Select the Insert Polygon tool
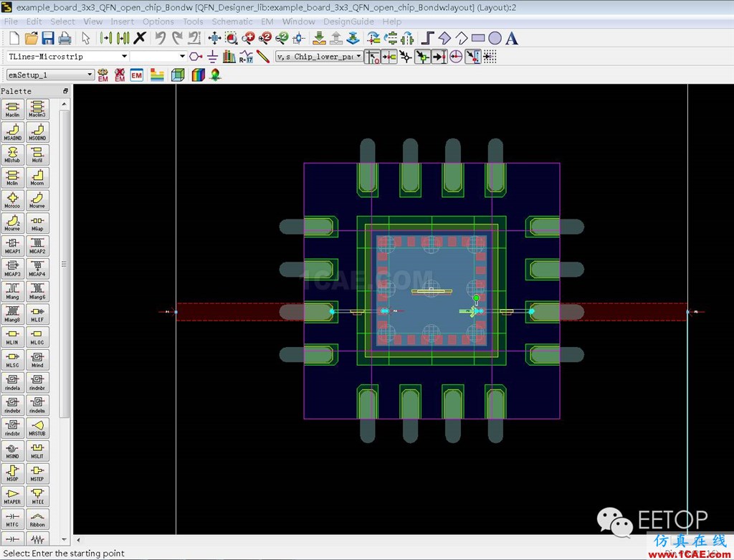 (x=444, y=38)
